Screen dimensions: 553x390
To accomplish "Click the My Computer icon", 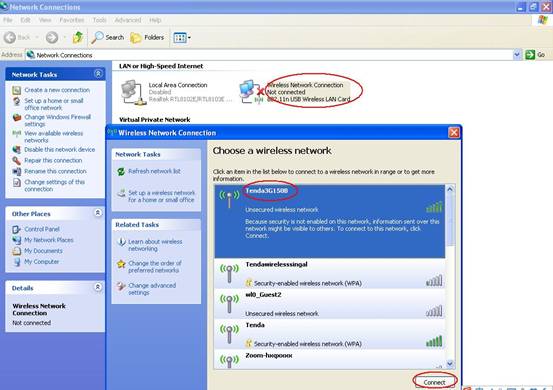I will point(17,262).
